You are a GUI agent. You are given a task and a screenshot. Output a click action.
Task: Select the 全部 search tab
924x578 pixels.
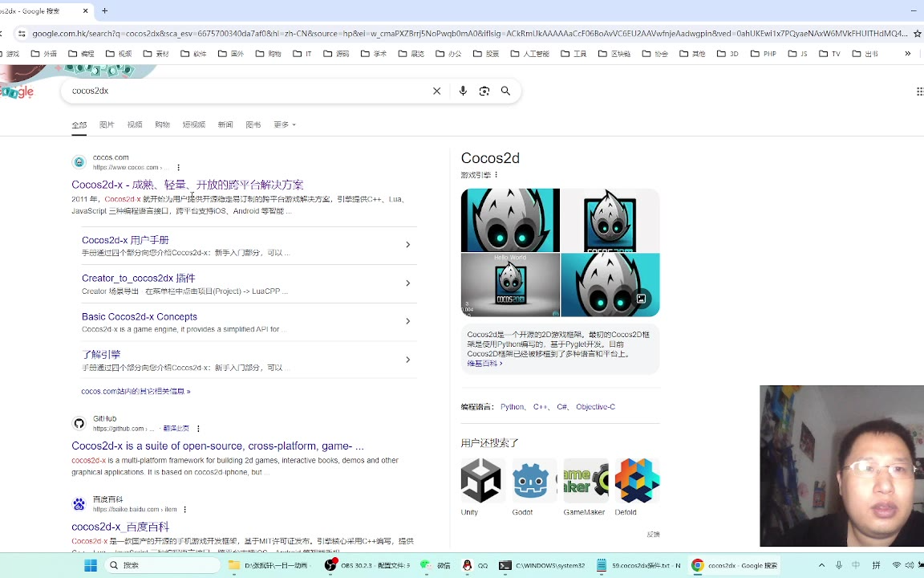(x=79, y=124)
